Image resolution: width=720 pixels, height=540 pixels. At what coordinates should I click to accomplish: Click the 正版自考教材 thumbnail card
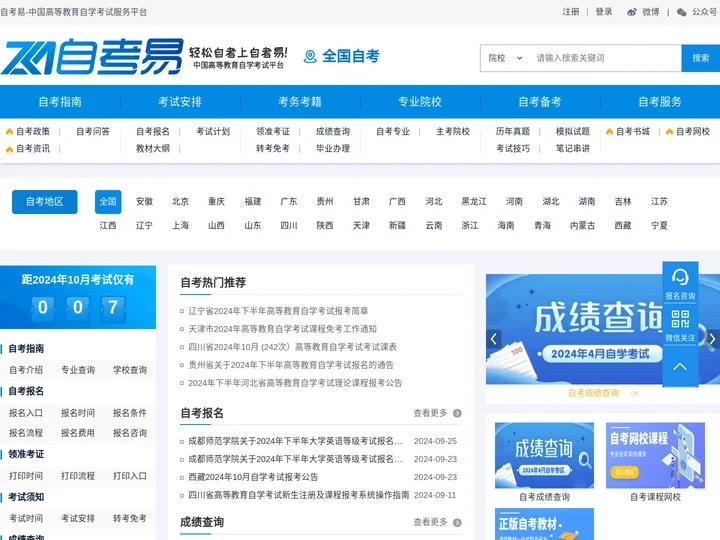pos(545,524)
